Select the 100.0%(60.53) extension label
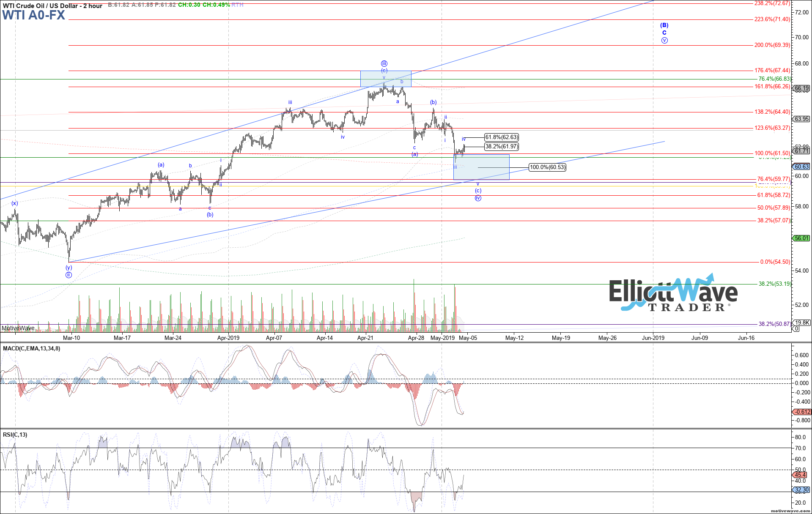The height and width of the screenshot is (514, 812). pos(547,167)
